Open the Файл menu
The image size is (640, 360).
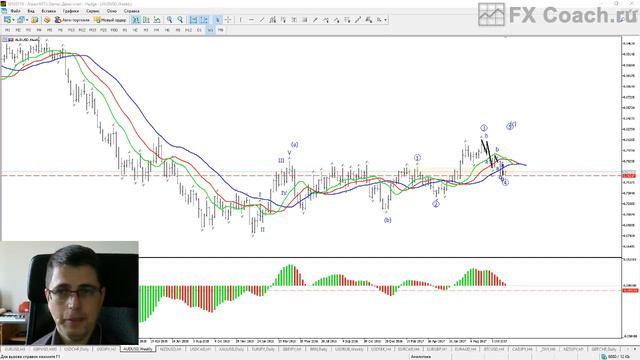pyautogui.click(x=16, y=11)
